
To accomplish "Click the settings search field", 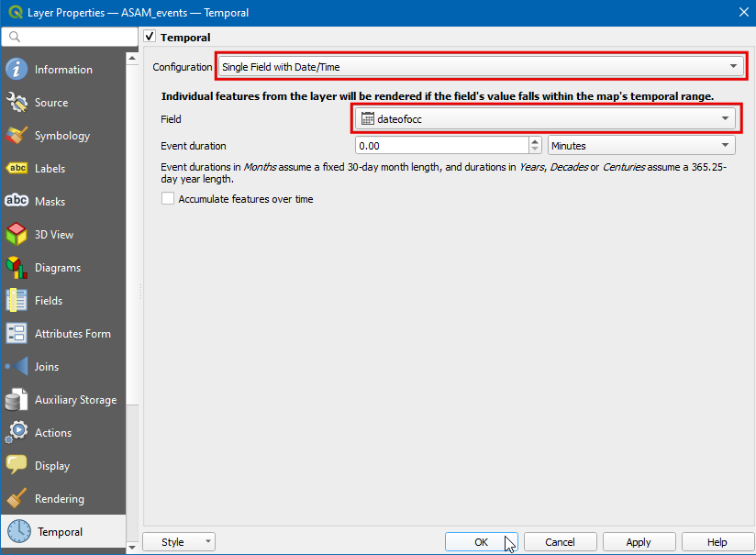I will [x=70, y=37].
